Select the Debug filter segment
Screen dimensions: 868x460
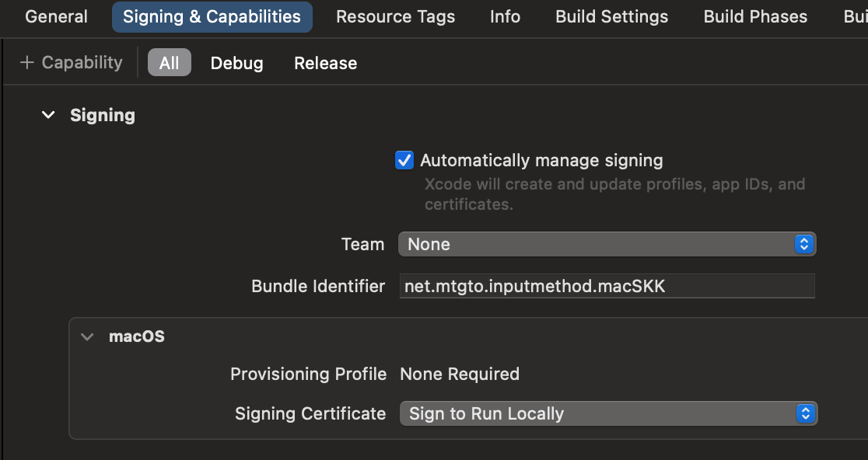pyautogui.click(x=236, y=63)
